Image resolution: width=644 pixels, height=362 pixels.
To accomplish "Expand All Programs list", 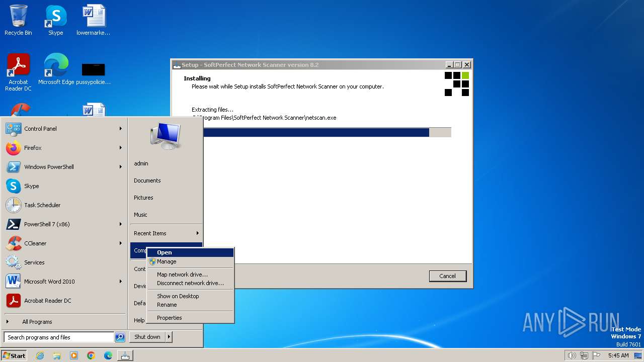I will (x=64, y=322).
